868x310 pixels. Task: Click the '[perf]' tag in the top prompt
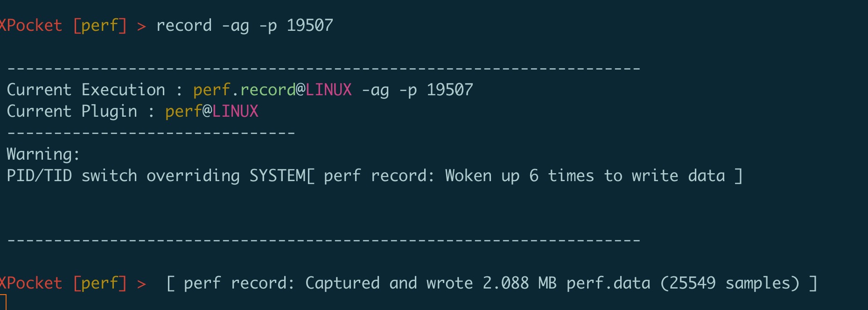coord(100,26)
